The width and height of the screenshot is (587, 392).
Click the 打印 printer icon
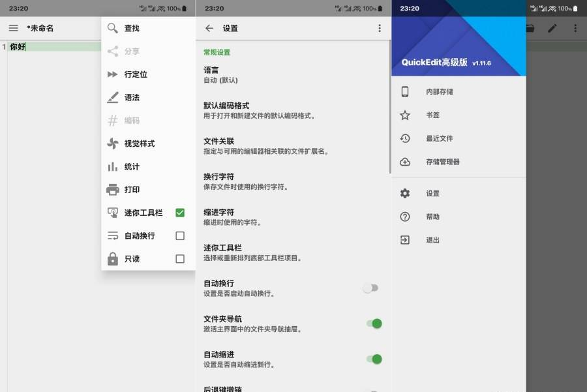point(113,190)
